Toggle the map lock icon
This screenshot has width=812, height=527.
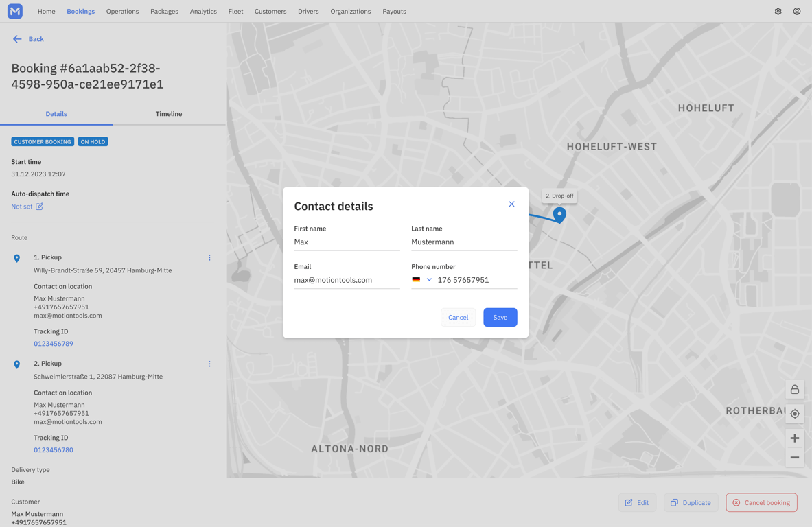click(x=794, y=389)
